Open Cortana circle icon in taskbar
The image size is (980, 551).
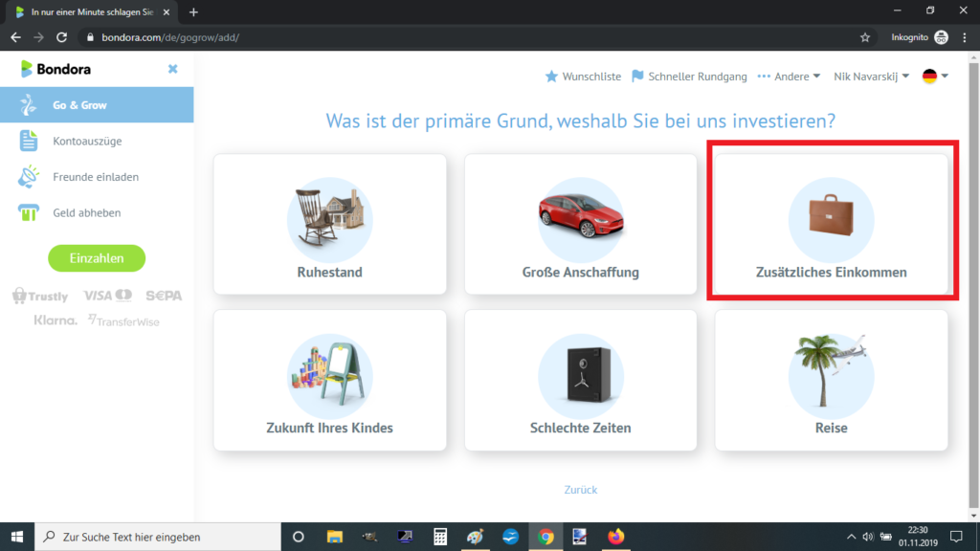[x=299, y=537]
